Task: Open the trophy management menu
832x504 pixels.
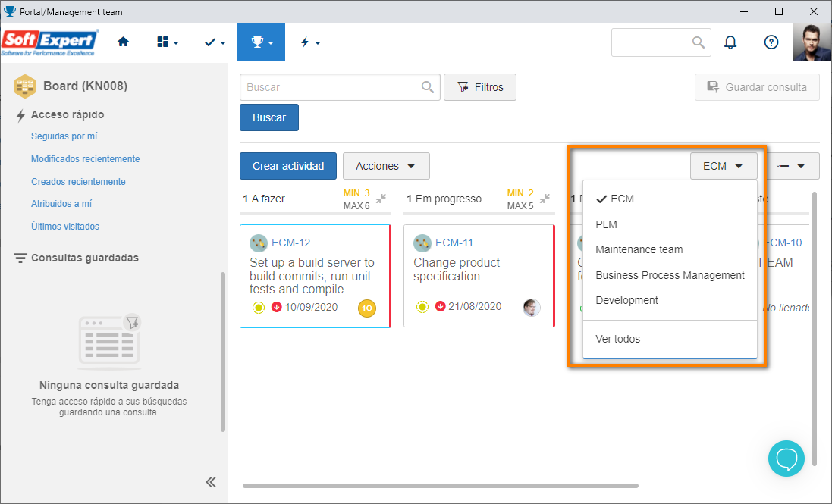Action: click(261, 42)
